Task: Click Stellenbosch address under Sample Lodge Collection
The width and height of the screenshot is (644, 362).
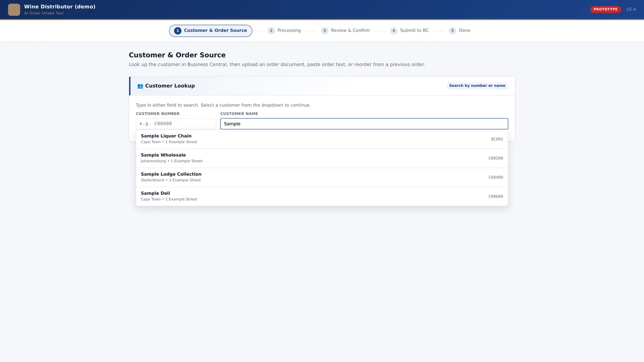Action: tap(171, 180)
